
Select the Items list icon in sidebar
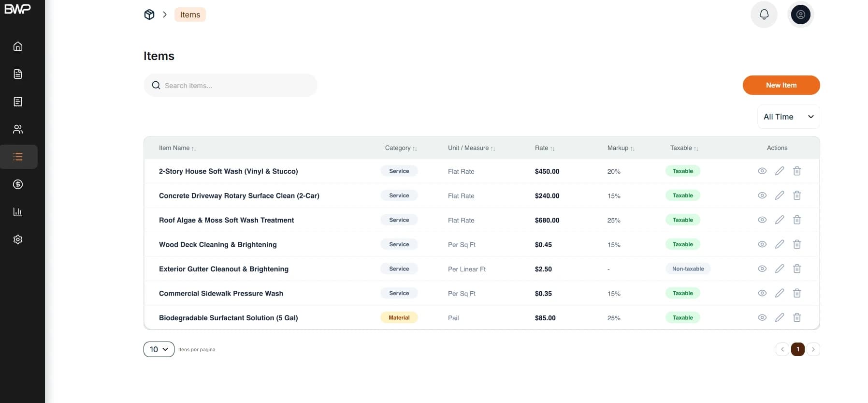18,157
